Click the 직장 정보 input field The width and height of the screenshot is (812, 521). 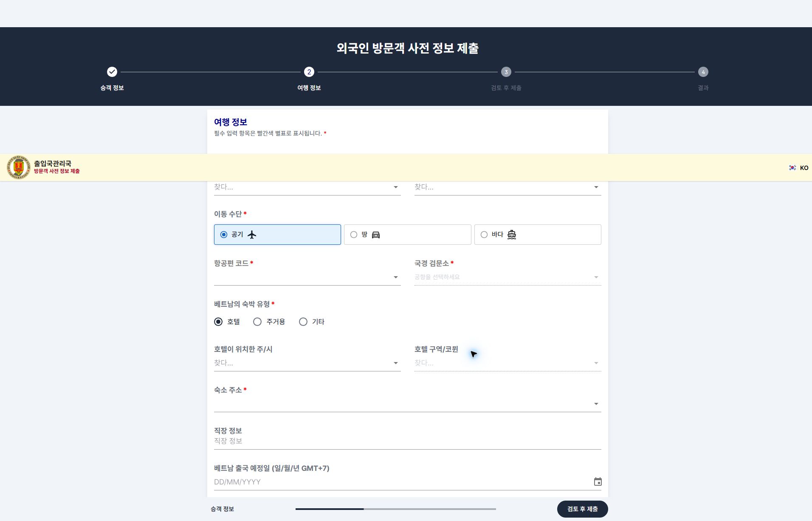coord(408,441)
